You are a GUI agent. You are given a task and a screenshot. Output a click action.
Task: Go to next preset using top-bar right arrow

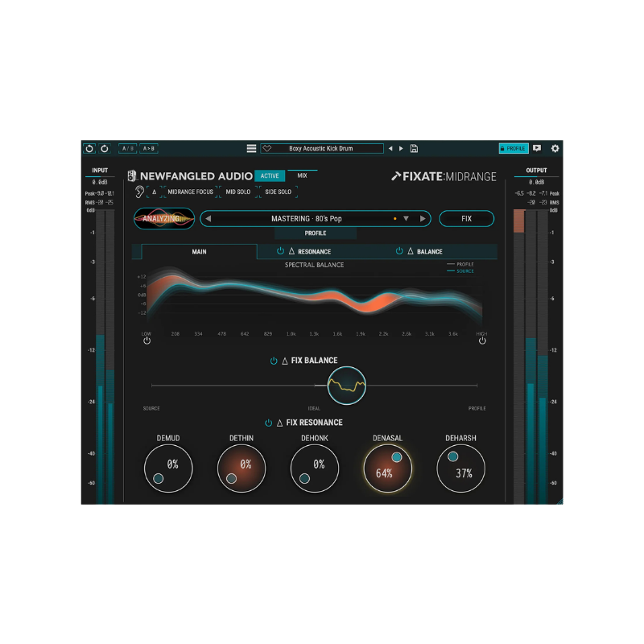(401, 148)
